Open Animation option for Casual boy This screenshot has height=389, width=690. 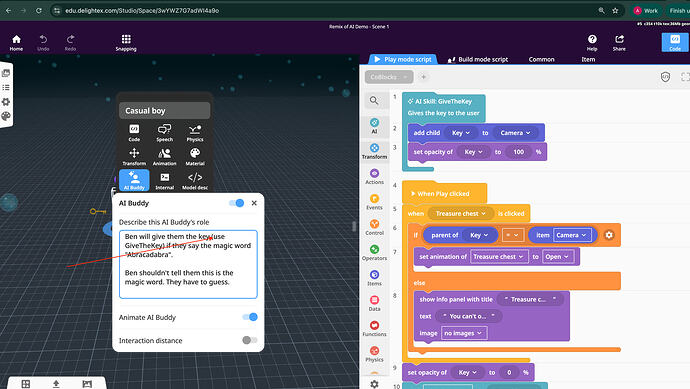165,157
